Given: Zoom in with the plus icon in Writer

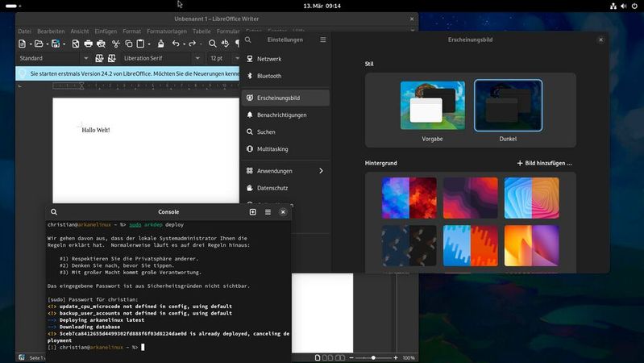Looking at the screenshot, I should pos(396,357).
